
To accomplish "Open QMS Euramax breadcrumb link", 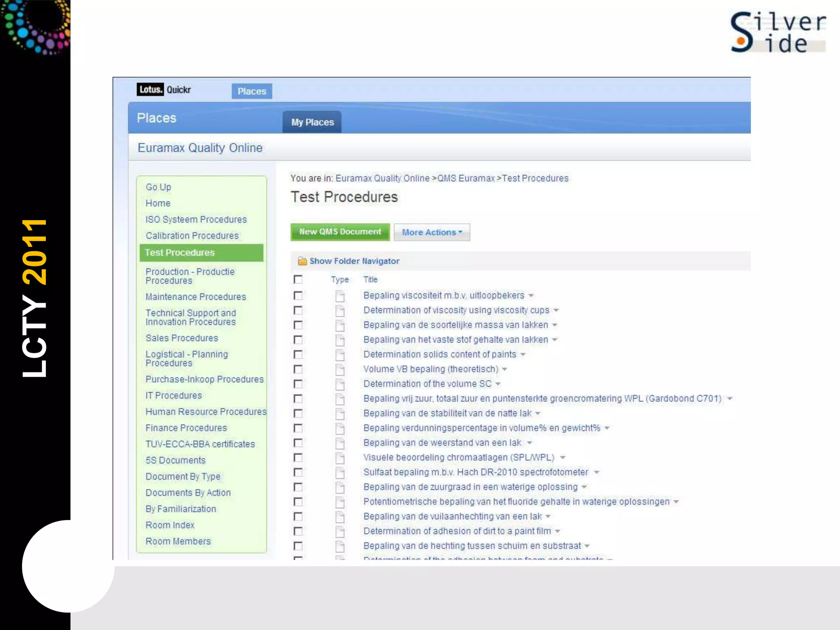I will [466, 178].
